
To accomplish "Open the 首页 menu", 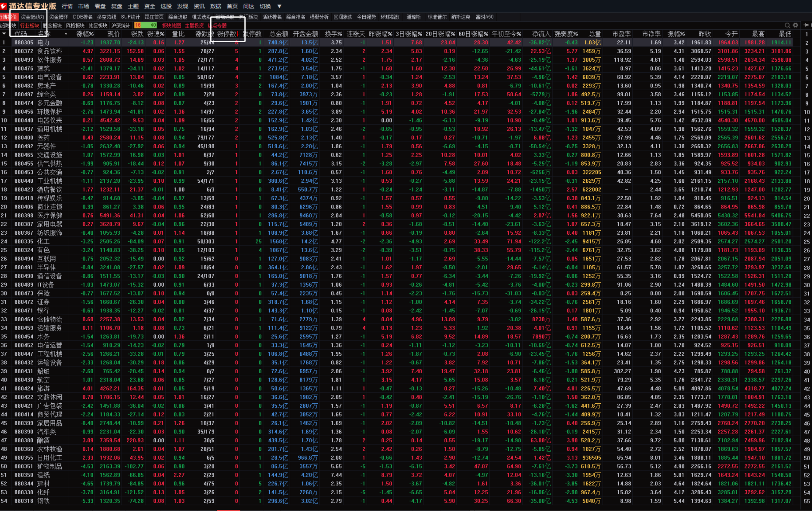I will (x=232, y=6).
